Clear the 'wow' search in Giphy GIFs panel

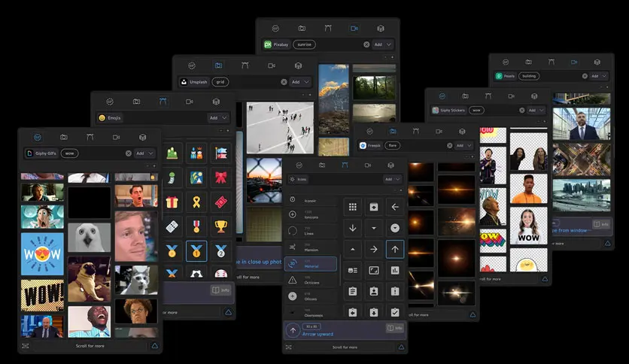click(129, 153)
